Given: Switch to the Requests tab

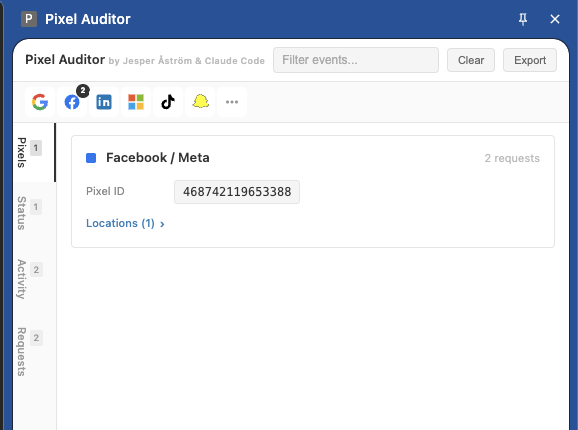Looking at the screenshot, I should (34, 351).
